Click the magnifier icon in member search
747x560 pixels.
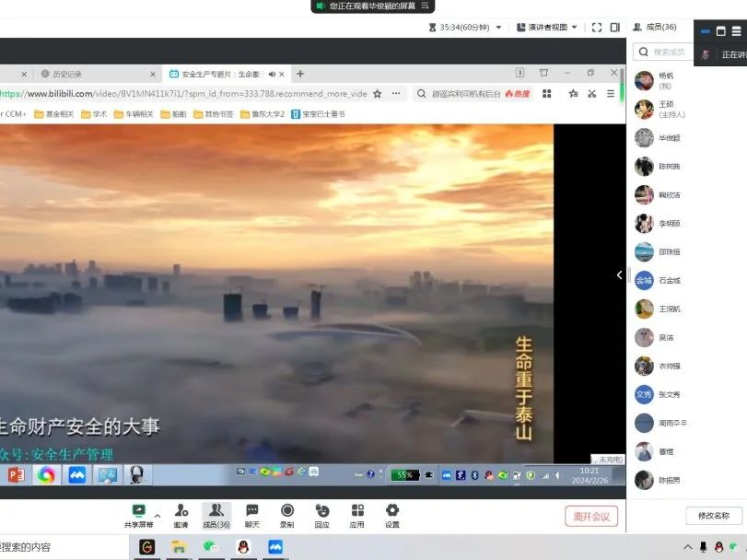[644, 52]
